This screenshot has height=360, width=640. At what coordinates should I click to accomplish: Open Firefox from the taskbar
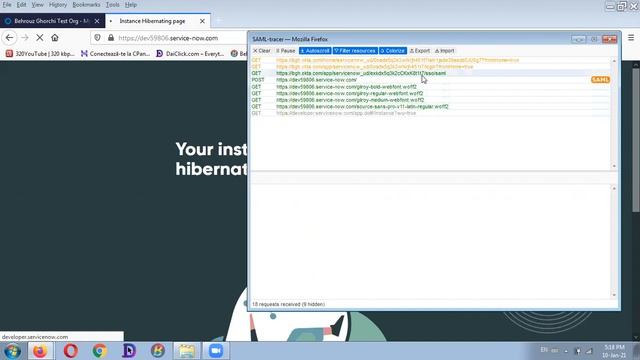(40, 351)
